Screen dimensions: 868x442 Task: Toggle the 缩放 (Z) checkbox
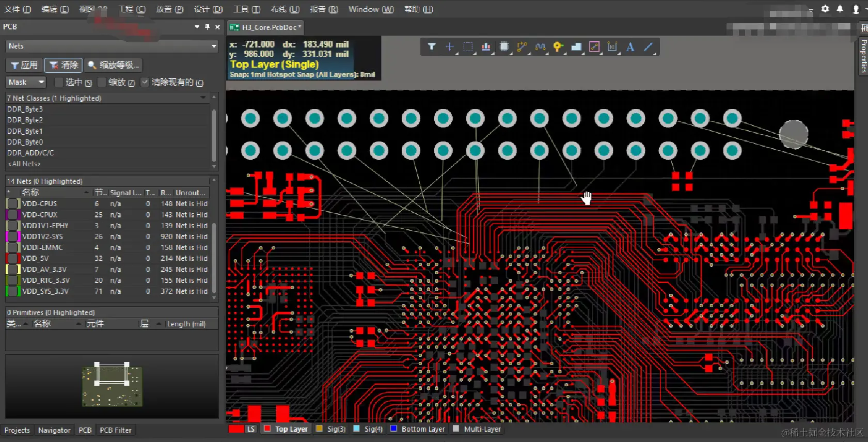tap(102, 82)
